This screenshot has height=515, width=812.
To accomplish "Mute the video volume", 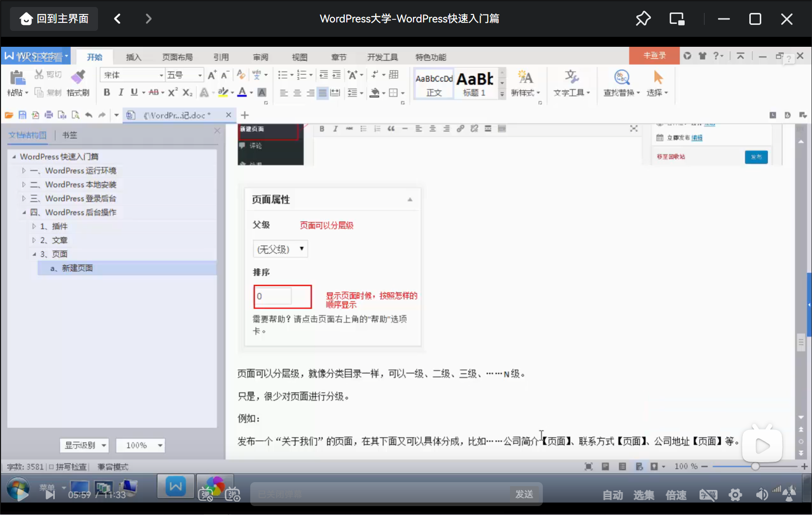I will click(x=761, y=495).
